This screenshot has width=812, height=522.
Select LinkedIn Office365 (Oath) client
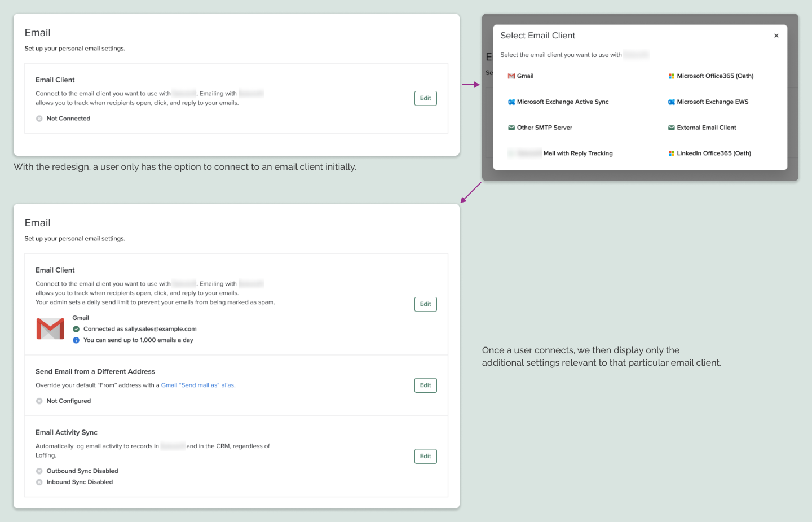713,153
